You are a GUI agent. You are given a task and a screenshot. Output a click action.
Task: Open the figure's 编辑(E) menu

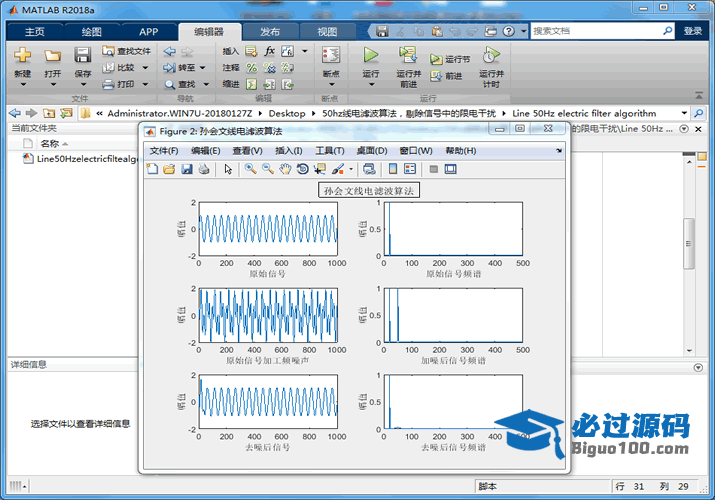pyautogui.click(x=205, y=150)
